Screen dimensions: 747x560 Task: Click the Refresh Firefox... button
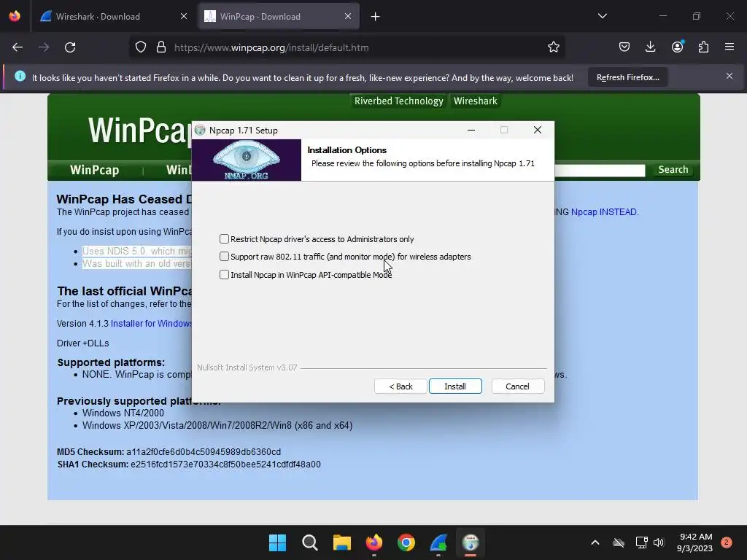[x=627, y=77]
